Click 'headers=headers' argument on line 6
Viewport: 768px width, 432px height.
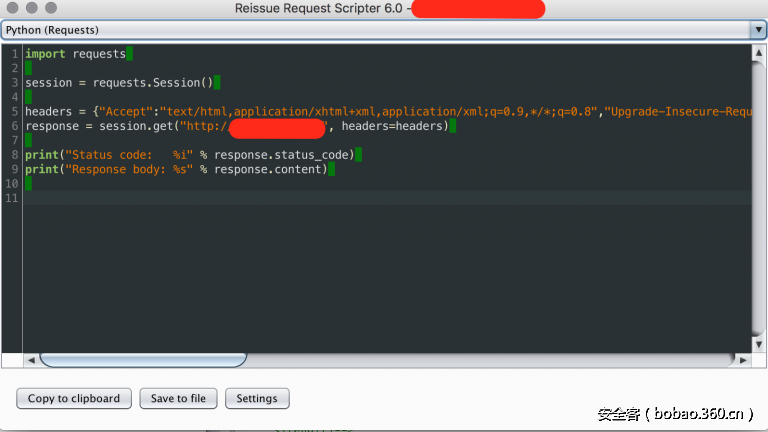coord(392,126)
